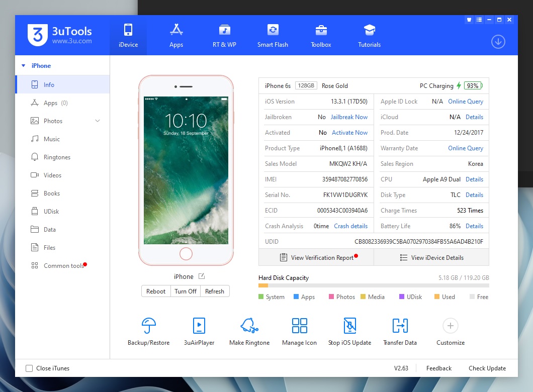The width and height of the screenshot is (533, 392).
Task: Go to Smart Flash tab
Action: click(273, 35)
